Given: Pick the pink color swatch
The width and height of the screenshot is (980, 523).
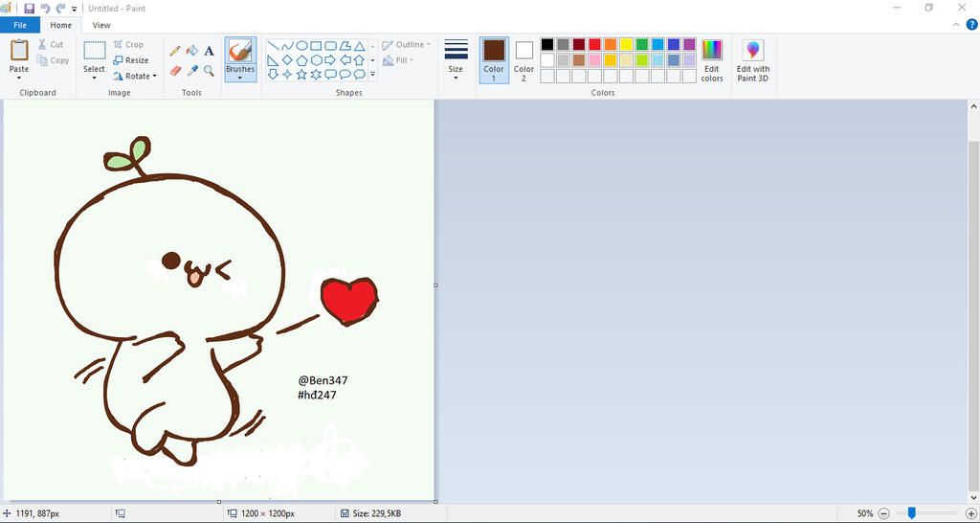Looking at the screenshot, I should pyautogui.click(x=594, y=60).
